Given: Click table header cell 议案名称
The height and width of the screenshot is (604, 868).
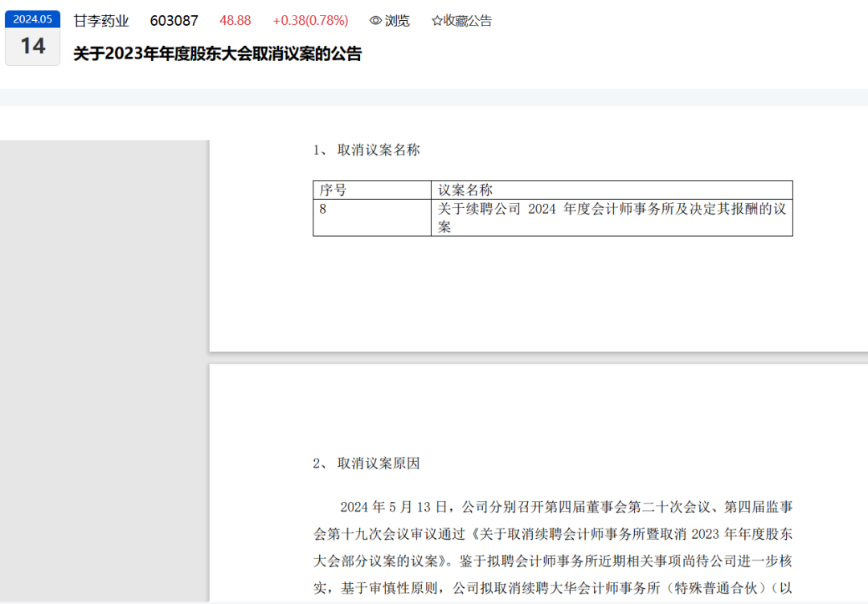Looking at the screenshot, I should pyautogui.click(x=612, y=190).
